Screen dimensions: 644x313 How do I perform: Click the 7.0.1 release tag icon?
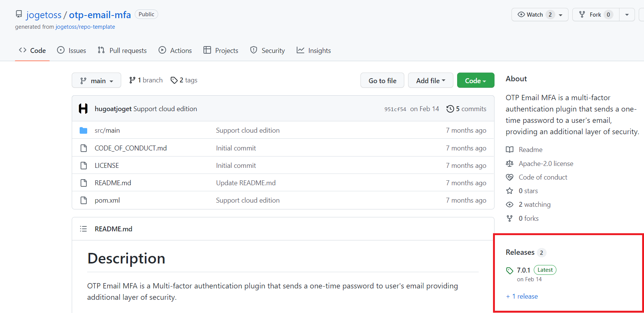tap(510, 271)
